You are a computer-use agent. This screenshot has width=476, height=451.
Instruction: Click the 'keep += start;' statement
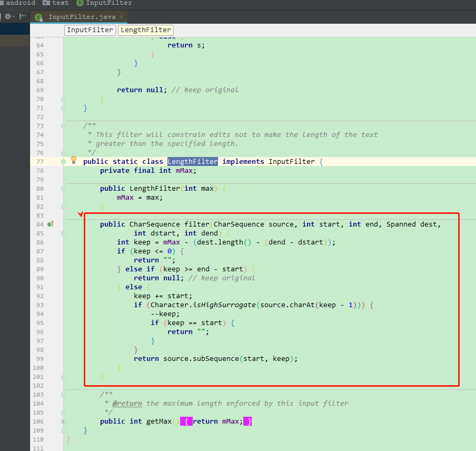point(163,296)
